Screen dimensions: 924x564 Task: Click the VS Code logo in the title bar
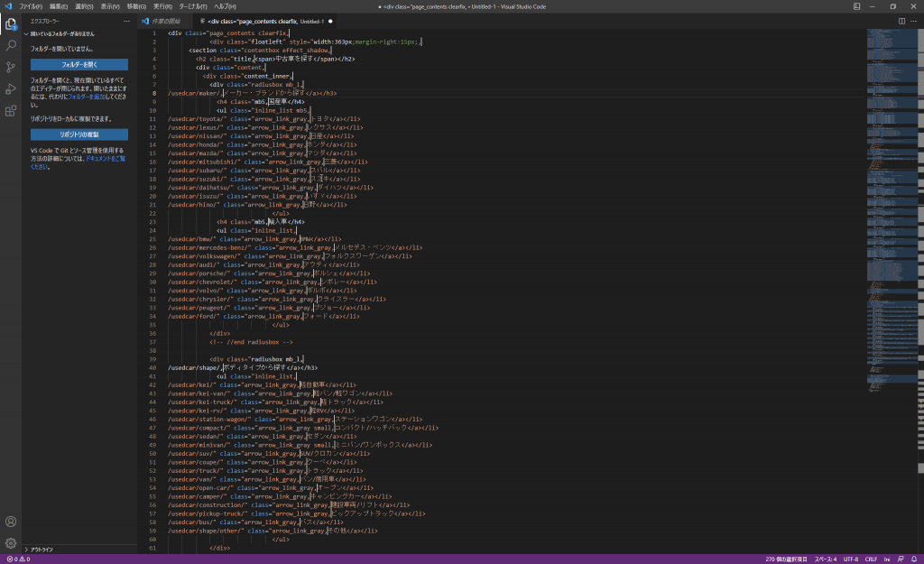coord(7,6)
